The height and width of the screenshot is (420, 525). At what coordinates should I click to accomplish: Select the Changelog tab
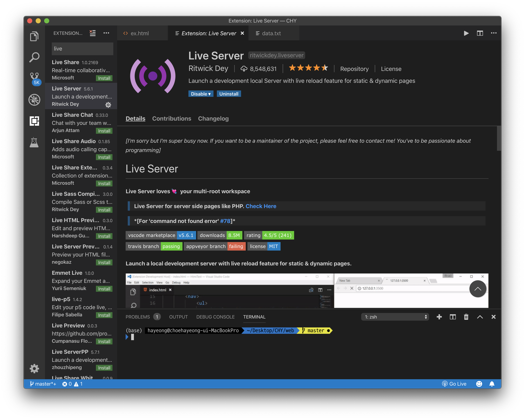coord(213,118)
